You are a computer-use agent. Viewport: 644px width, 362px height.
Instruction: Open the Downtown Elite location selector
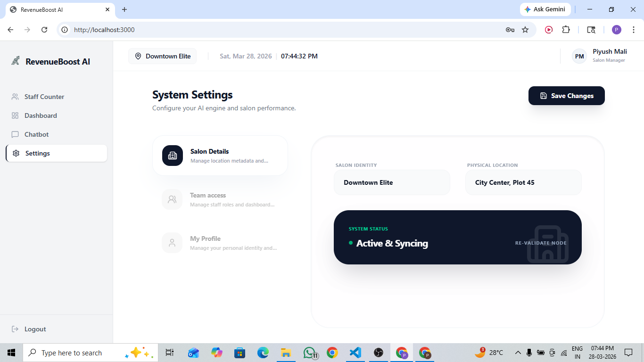(163, 56)
